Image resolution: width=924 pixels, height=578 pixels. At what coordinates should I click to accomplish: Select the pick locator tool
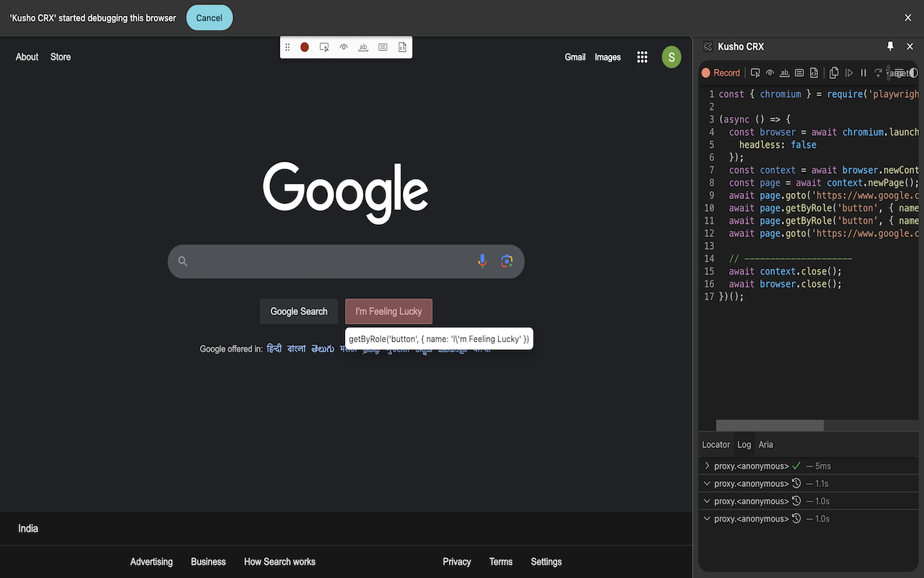point(755,72)
